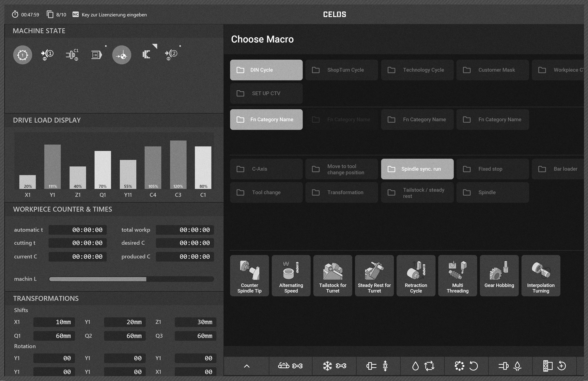Open Move to tool change position folder

coord(342,169)
